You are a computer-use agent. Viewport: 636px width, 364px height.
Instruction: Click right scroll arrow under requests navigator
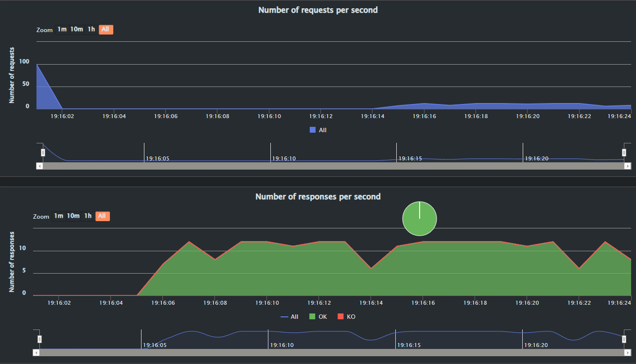pyautogui.click(x=628, y=166)
